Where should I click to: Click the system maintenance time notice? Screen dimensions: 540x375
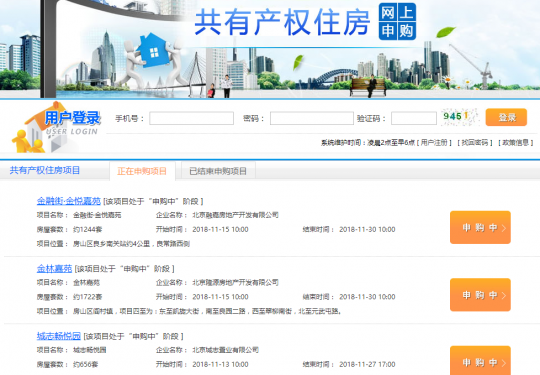pos(368,143)
